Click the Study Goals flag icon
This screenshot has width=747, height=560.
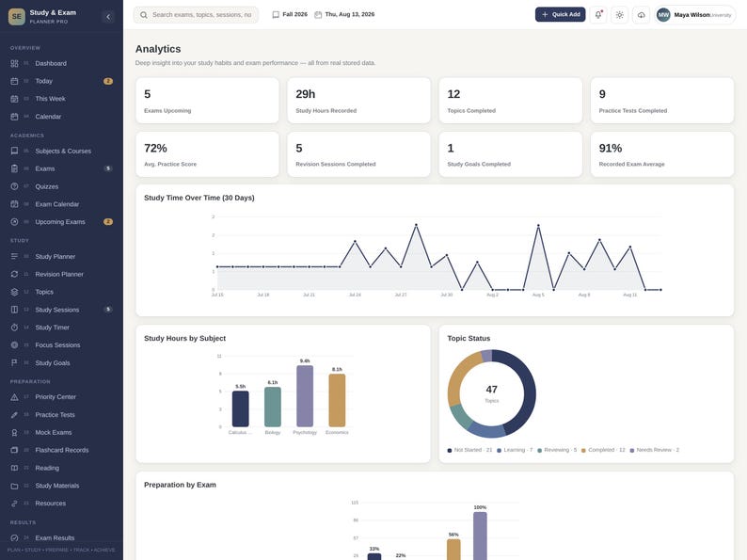[14, 362]
